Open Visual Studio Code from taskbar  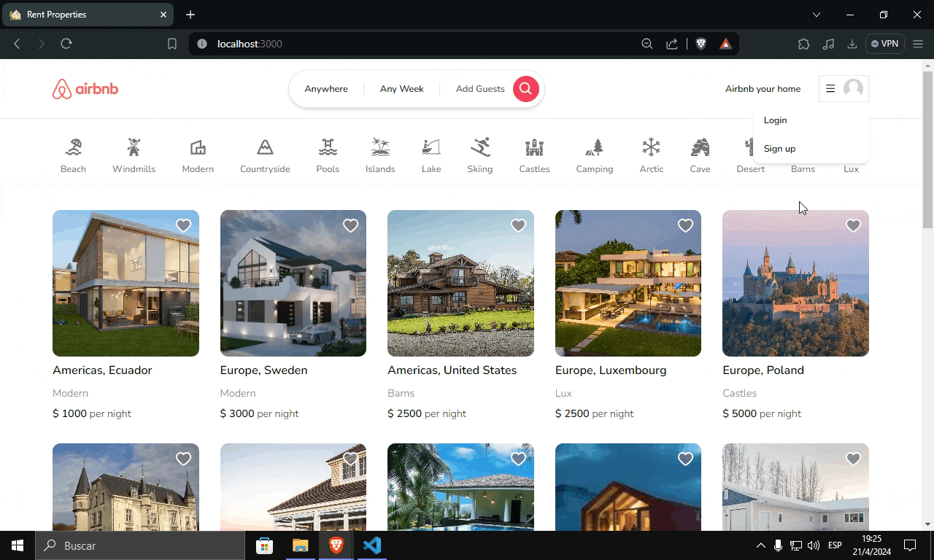[x=372, y=545]
